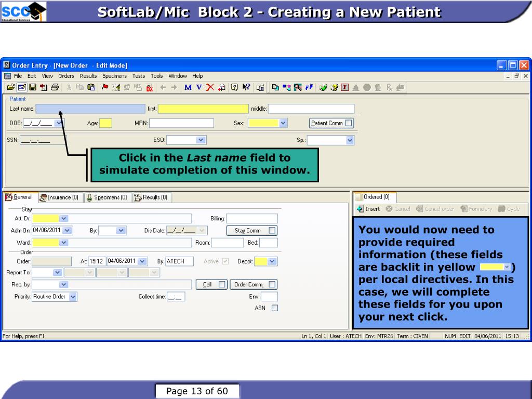Open the ESO dropdown list
This screenshot has width=532, height=399.
click(201, 140)
